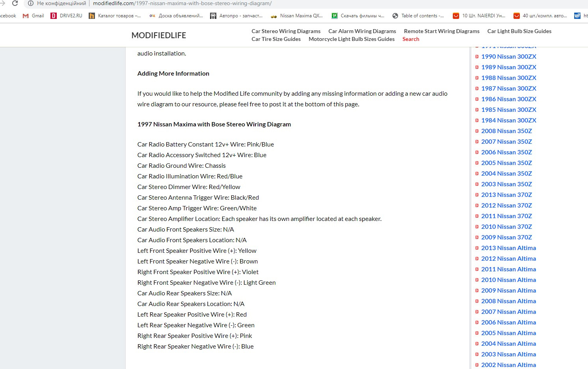Open 2003 Nissan 350Z link

[506, 184]
